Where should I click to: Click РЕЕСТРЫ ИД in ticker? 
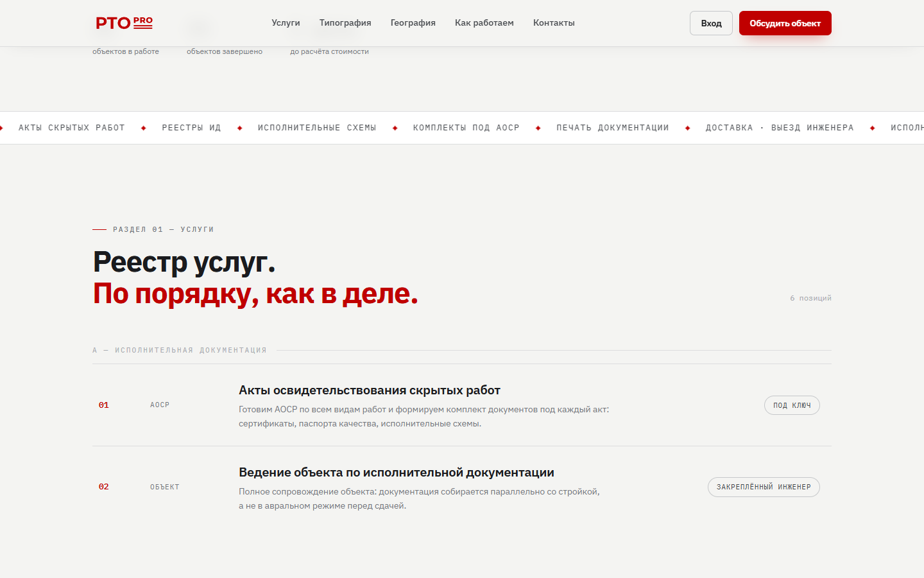point(191,128)
